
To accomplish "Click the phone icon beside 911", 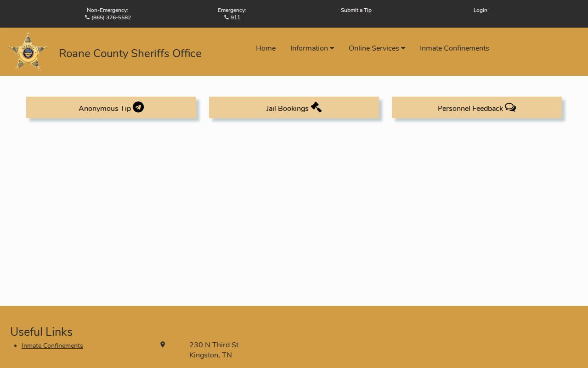I will [x=226, y=17].
